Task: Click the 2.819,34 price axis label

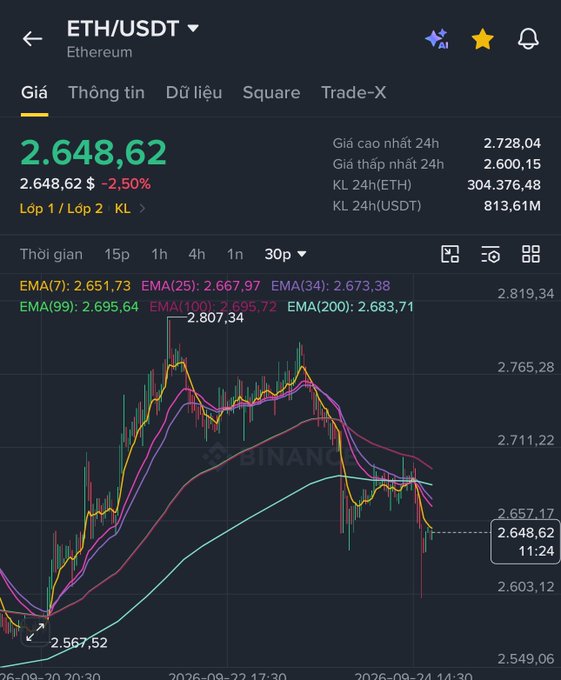Action: (x=525, y=294)
